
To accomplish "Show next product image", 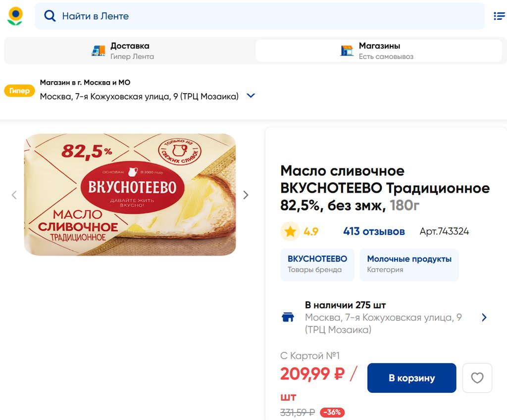I will point(246,195).
